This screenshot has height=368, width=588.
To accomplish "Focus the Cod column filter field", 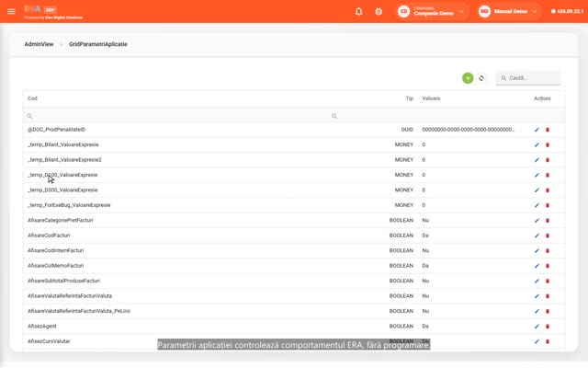I will tap(176, 116).
